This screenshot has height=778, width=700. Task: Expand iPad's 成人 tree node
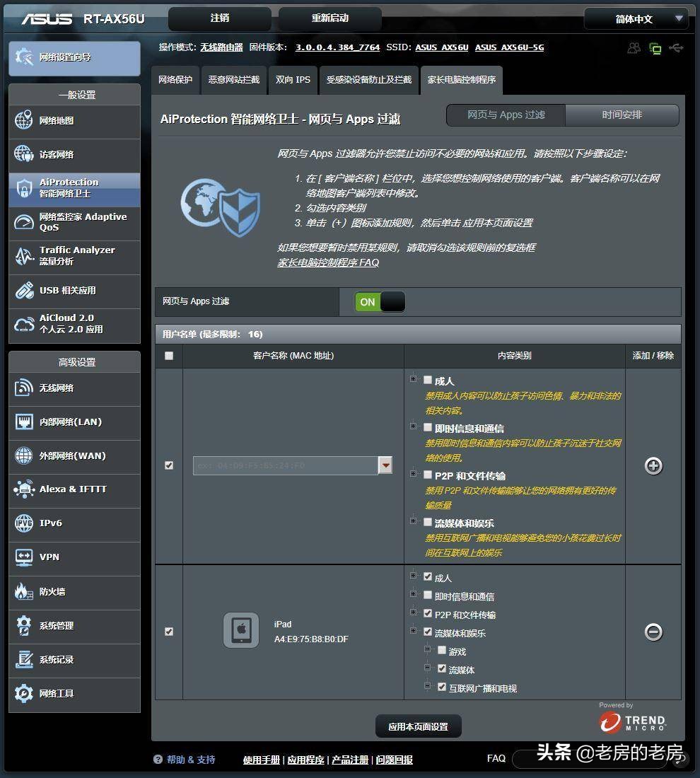pos(413,576)
